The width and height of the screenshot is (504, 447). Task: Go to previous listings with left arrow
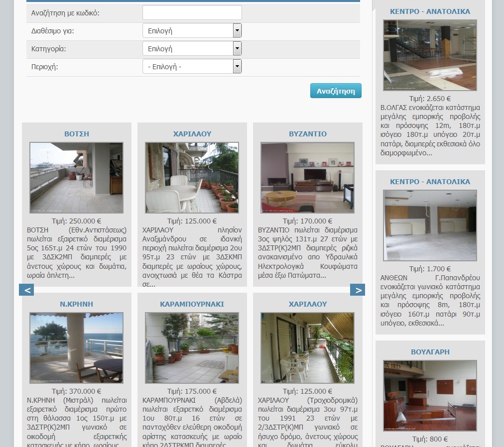(x=26, y=290)
